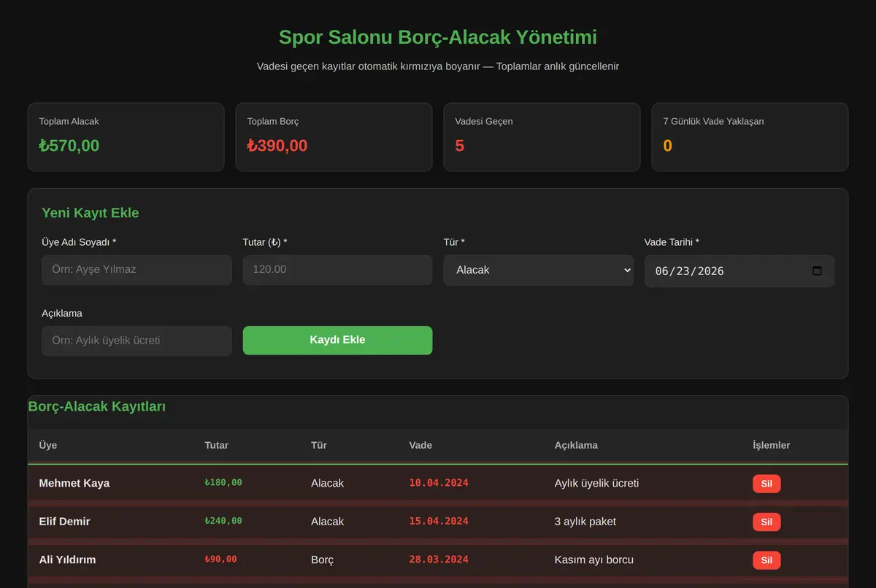Click the 28.03.2024 due date

(x=439, y=560)
